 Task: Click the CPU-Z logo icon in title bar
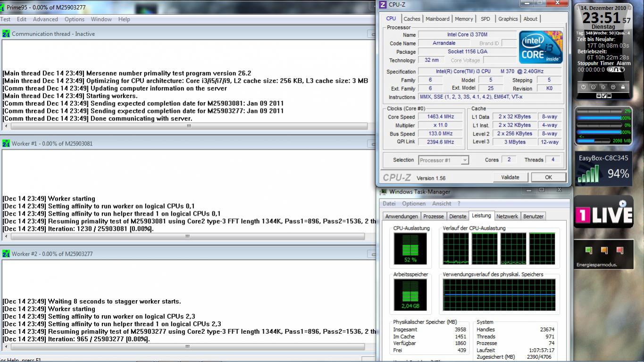click(383, 5)
